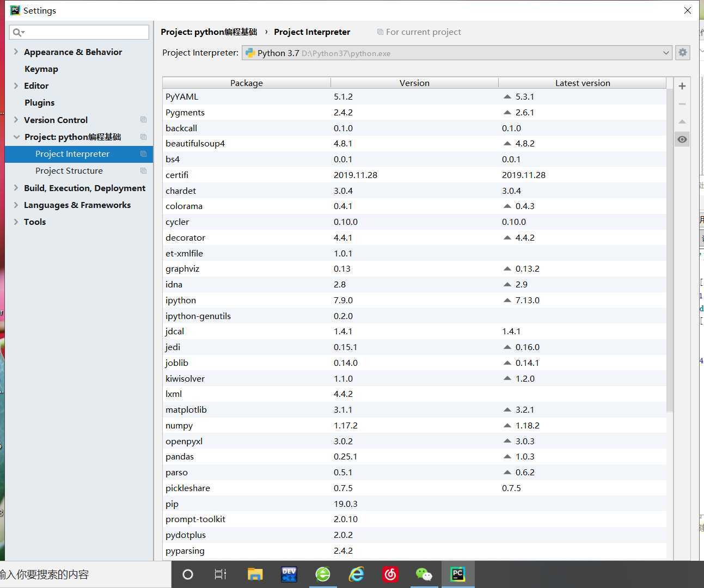Select the certifi package row
704x588 pixels.
pos(414,175)
